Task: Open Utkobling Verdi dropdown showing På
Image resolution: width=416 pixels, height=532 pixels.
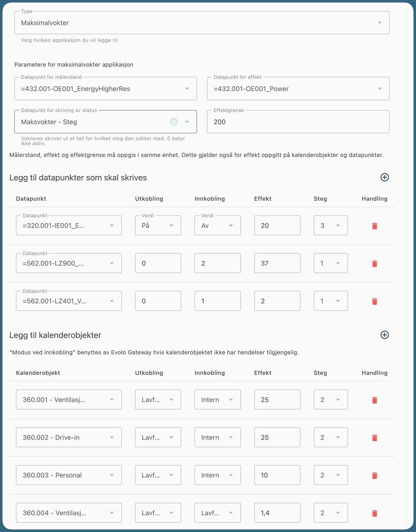Action: [x=158, y=226]
